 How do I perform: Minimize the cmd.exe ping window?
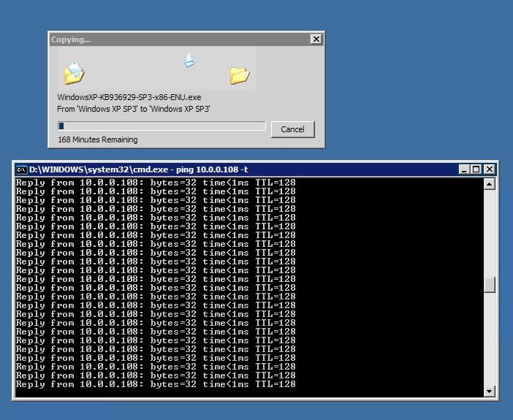click(464, 169)
